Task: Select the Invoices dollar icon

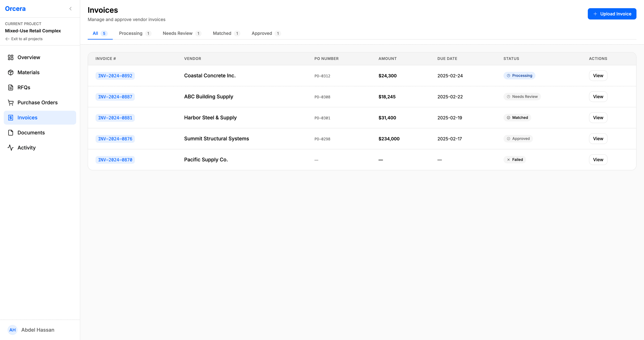Action: [11, 117]
